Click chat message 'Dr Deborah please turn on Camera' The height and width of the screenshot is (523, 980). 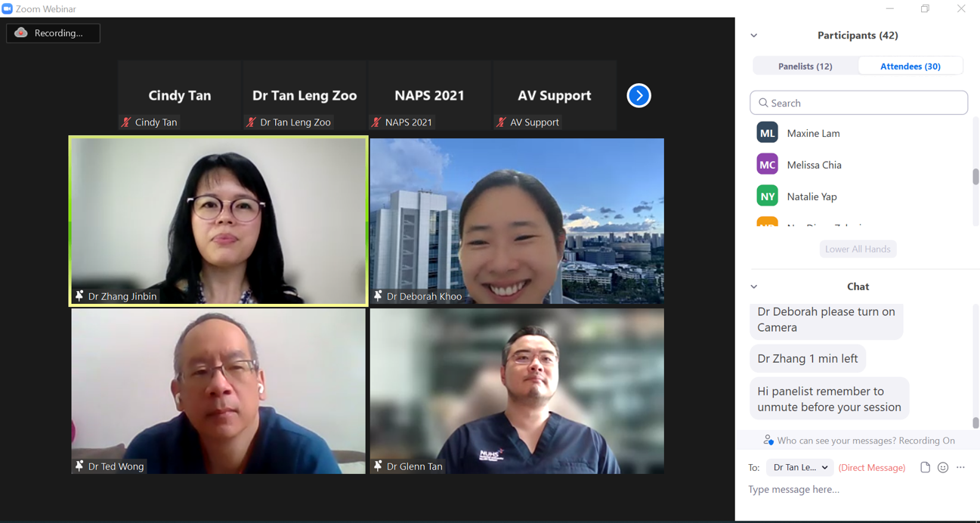click(827, 320)
